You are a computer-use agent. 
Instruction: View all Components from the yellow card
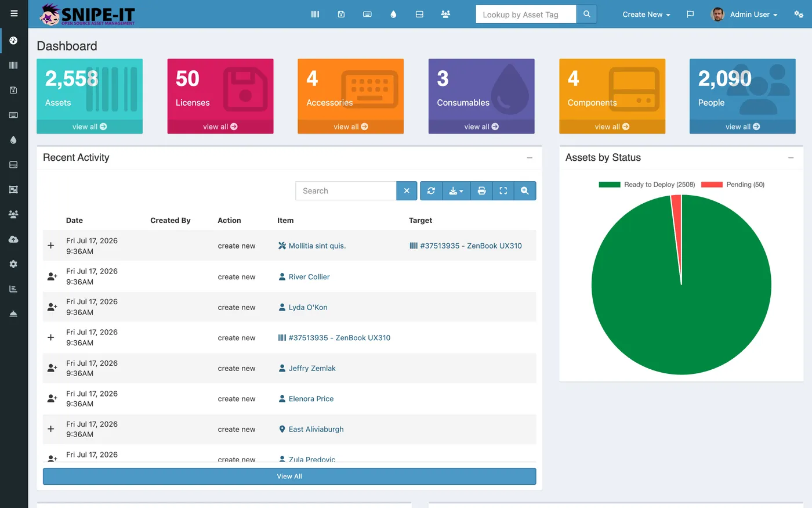point(612,127)
